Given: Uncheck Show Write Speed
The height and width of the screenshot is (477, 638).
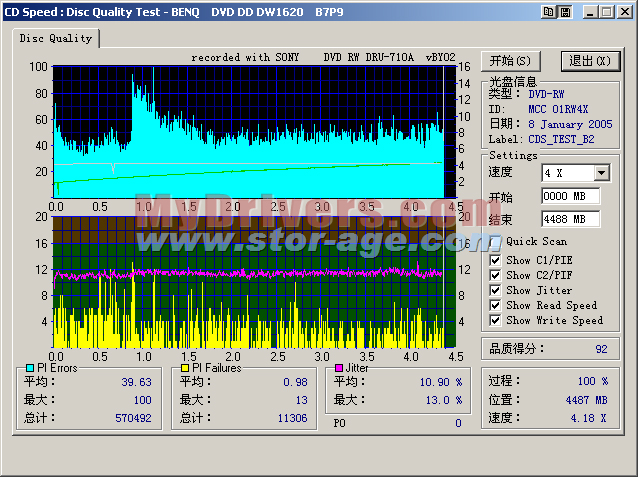Looking at the screenshot, I should coord(496,320).
